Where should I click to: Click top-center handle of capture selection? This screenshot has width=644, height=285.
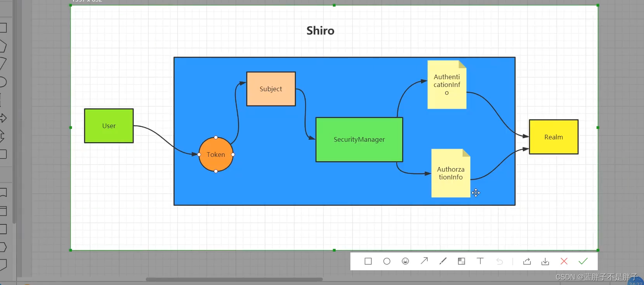pos(334,5)
